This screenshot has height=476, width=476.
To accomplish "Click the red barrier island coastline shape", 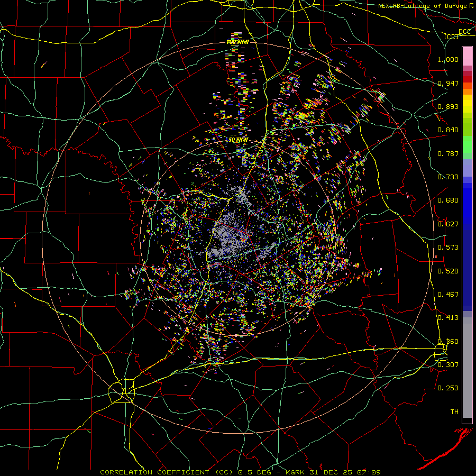I will click(446, 449).
